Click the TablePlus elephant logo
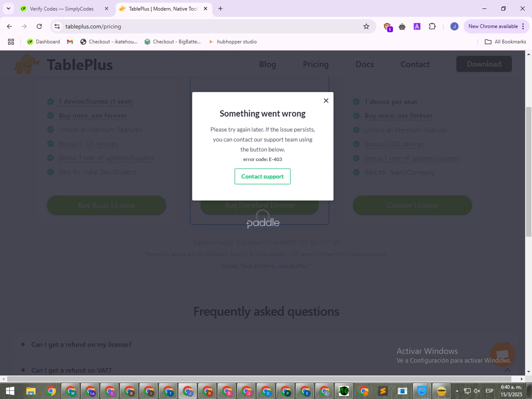Screen dimensions: 532x399 tap(27, 64)
